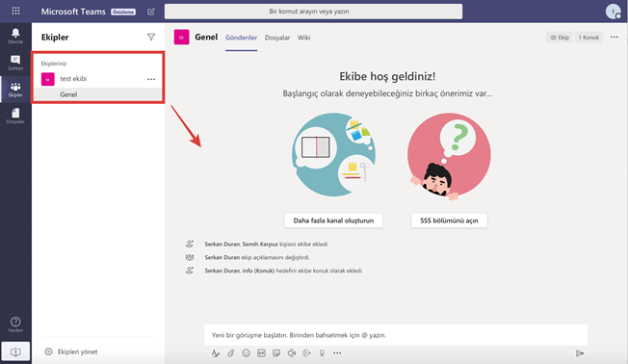Click the GIF icon in compose toolbar

click(x=261, y=353)
